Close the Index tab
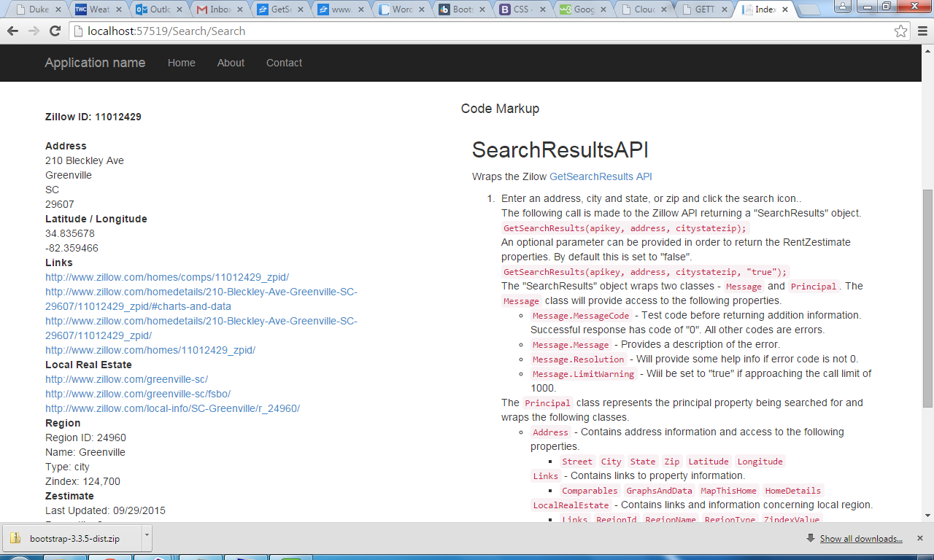 pyautogui.click(x=785, y=9)
